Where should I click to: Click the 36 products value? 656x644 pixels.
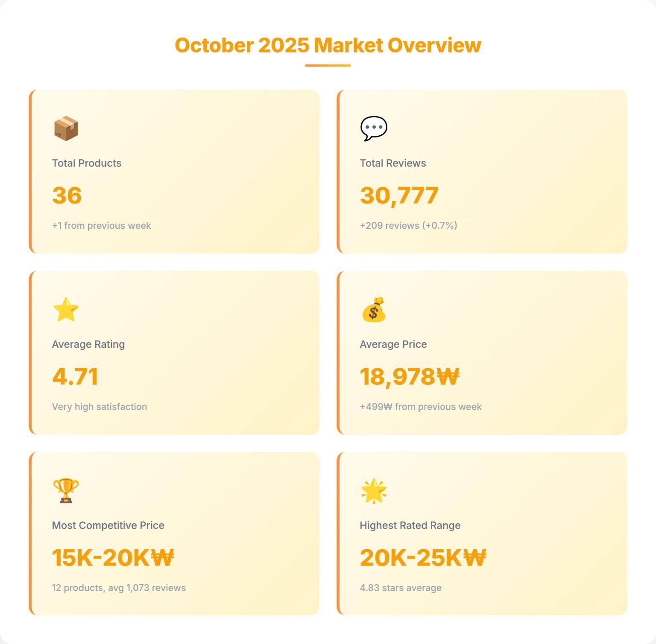click(67, 195)
